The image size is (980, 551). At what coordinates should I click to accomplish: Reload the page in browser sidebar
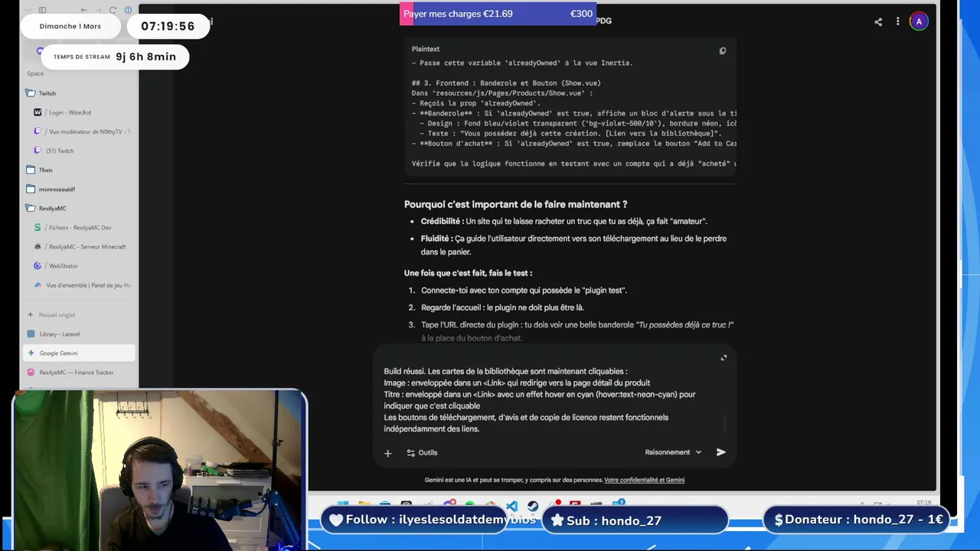click(113, 10)
